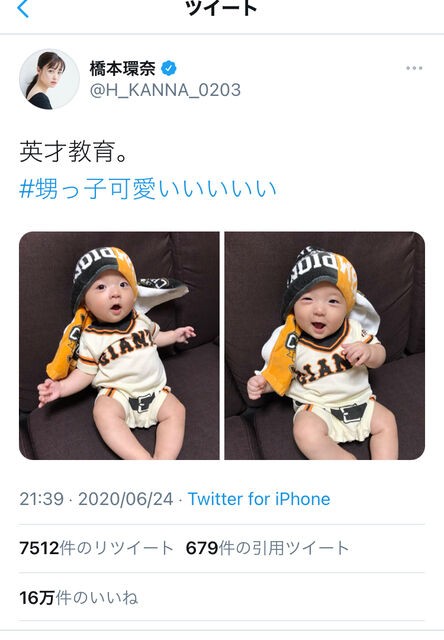Image resolution: width=444 pixels, height=640 pixels.
Task: Tap the @H_KANNA_0203 handle
Action: tap(165, 90)
